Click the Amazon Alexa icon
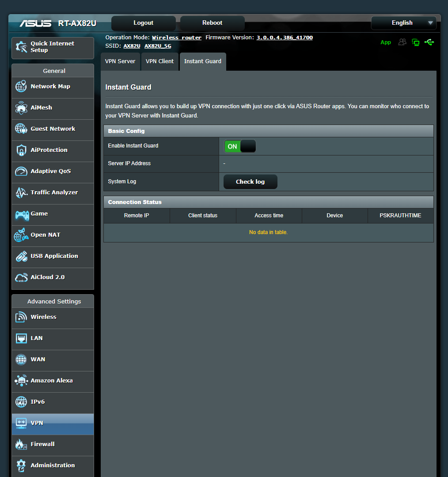Image resolution: width=448 pixels, height=477 pixels. (21, 381)
